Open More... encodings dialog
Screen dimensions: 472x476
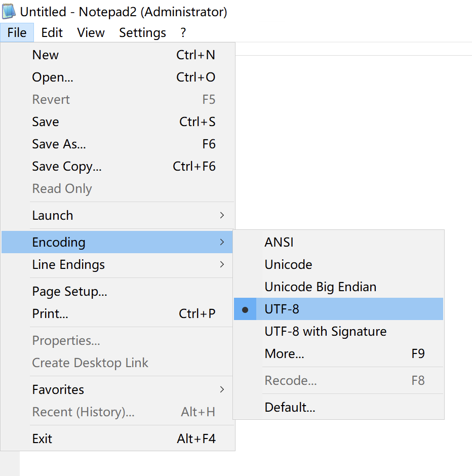pos(338,353)
